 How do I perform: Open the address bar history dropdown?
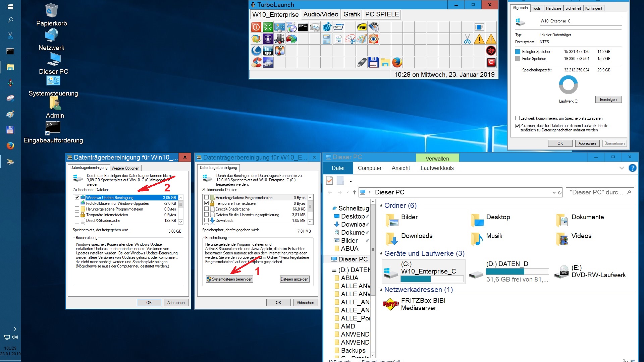(554, 192)
